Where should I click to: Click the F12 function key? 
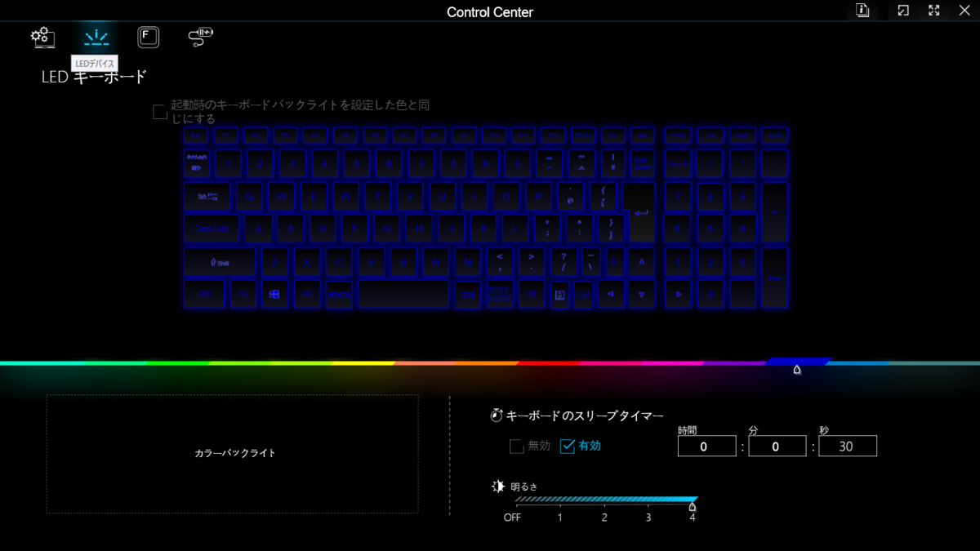pos(553,135)
